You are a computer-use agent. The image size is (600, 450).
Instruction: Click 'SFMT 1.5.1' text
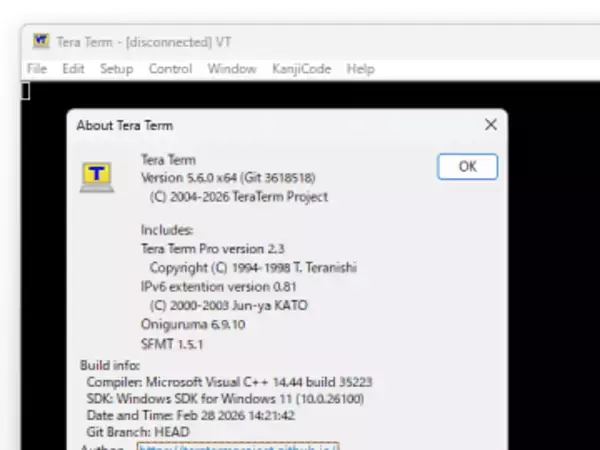172,344
